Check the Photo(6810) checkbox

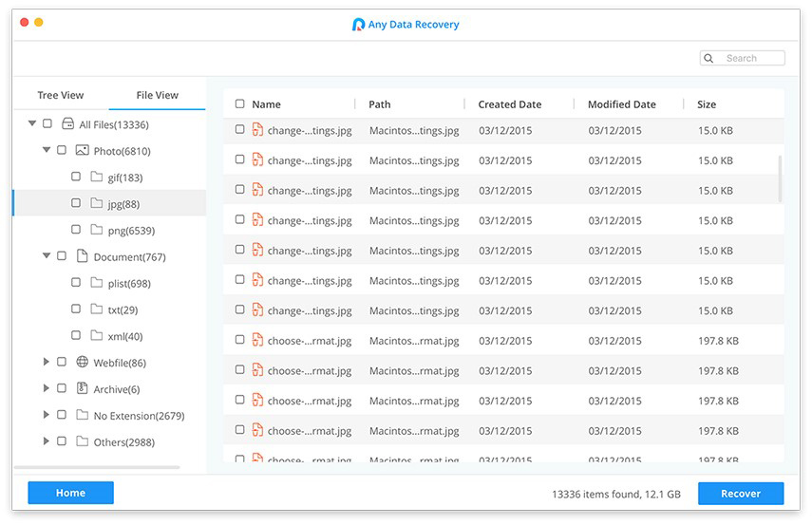pyautogui.click(x=62, y=150)
